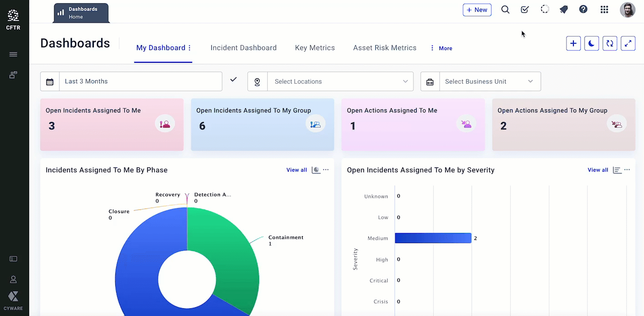Screen dimensions: 644x316
Task: Open the Select Locations dropdown
Action: (x=340, y=82)
